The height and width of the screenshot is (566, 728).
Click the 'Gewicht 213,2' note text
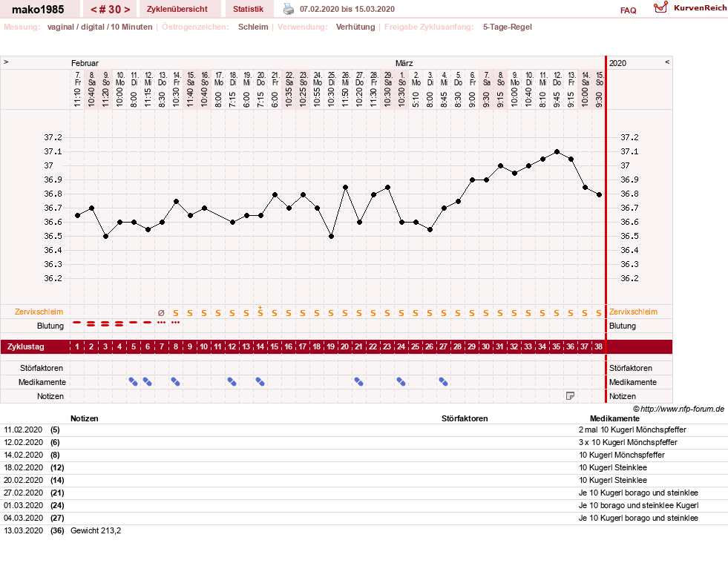[96, 530]
